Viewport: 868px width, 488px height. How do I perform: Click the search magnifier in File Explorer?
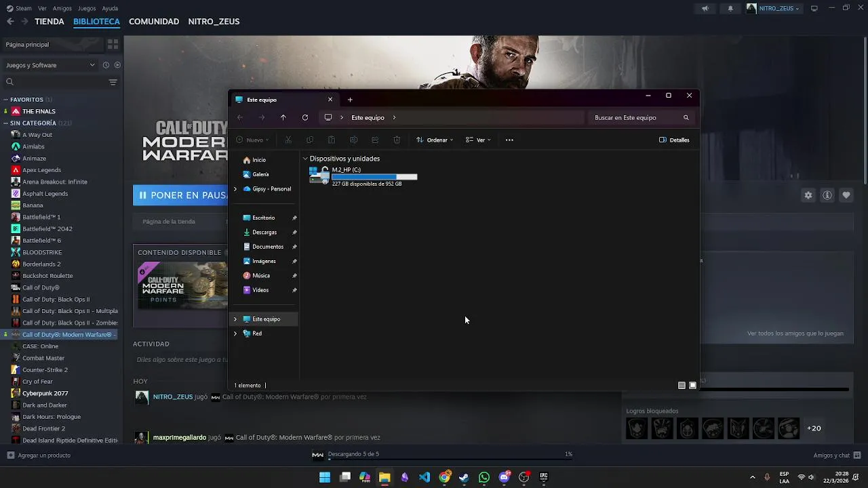click(x=686, y=117)
